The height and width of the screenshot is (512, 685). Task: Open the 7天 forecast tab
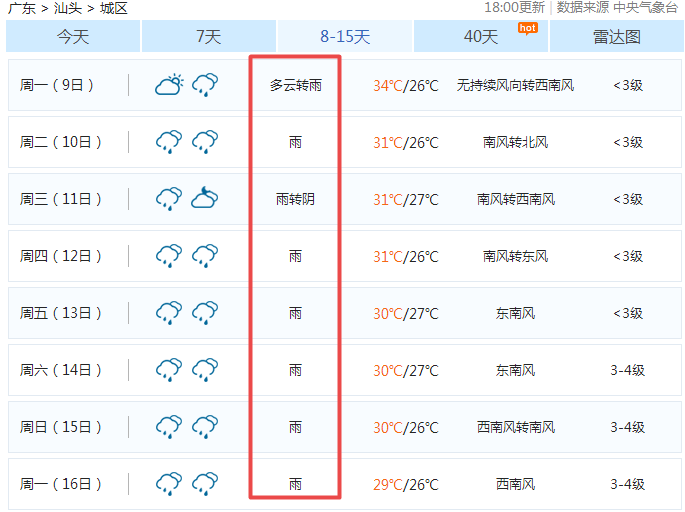click(209, 36)
